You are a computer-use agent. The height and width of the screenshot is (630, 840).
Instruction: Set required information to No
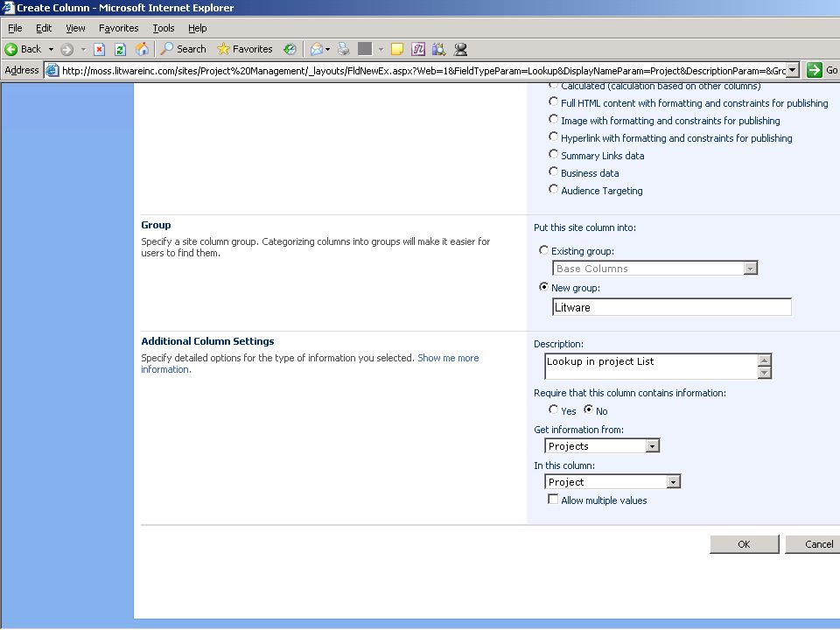(588, 409)
